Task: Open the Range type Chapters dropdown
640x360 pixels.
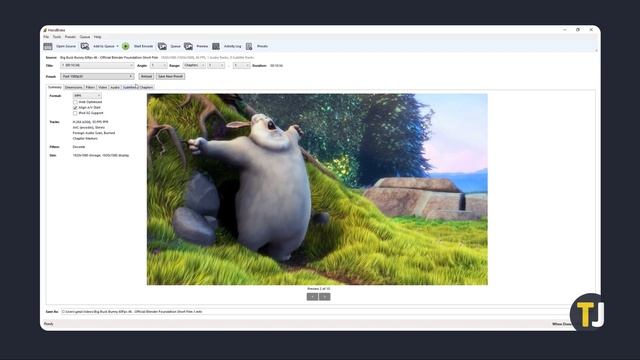Action: pos(194,66)
